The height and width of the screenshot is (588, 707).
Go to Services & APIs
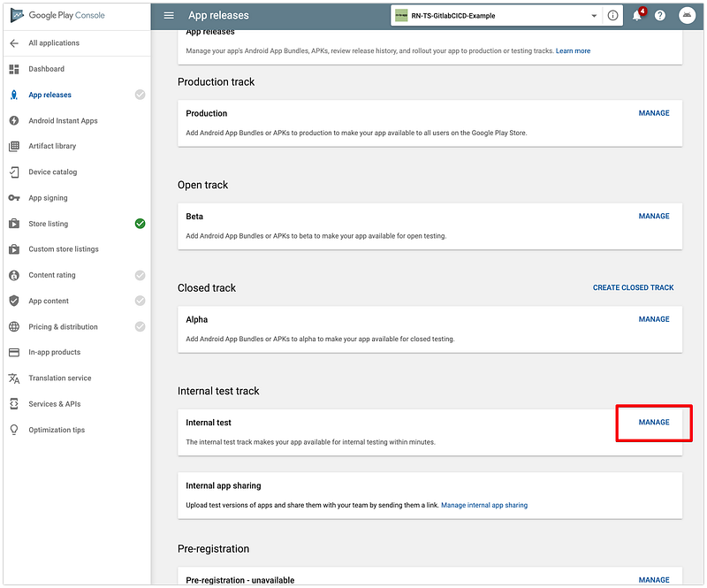click(55, 404)
